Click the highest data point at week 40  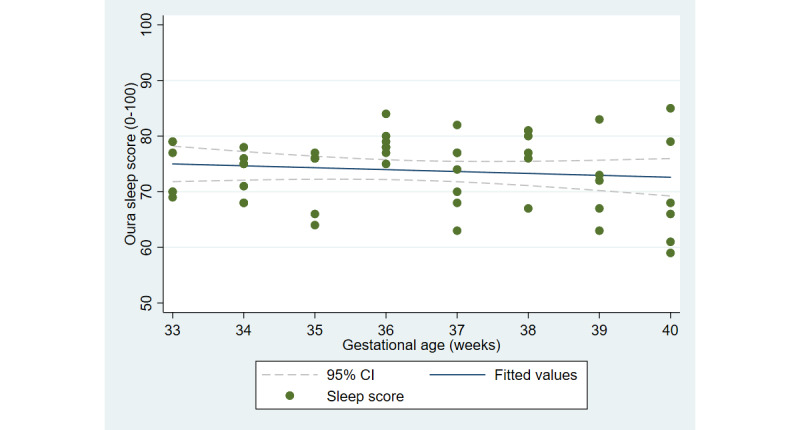click(x=670, y=108)
